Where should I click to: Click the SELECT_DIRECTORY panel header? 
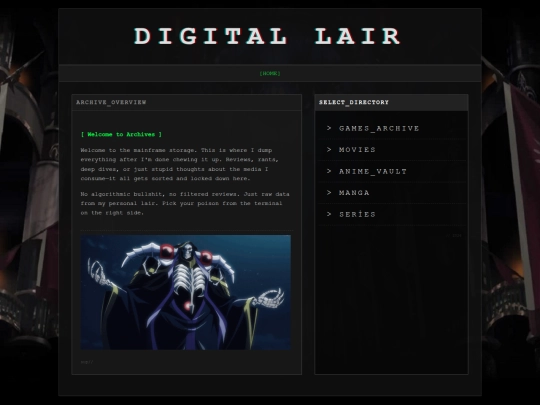(x=391, y=102)
